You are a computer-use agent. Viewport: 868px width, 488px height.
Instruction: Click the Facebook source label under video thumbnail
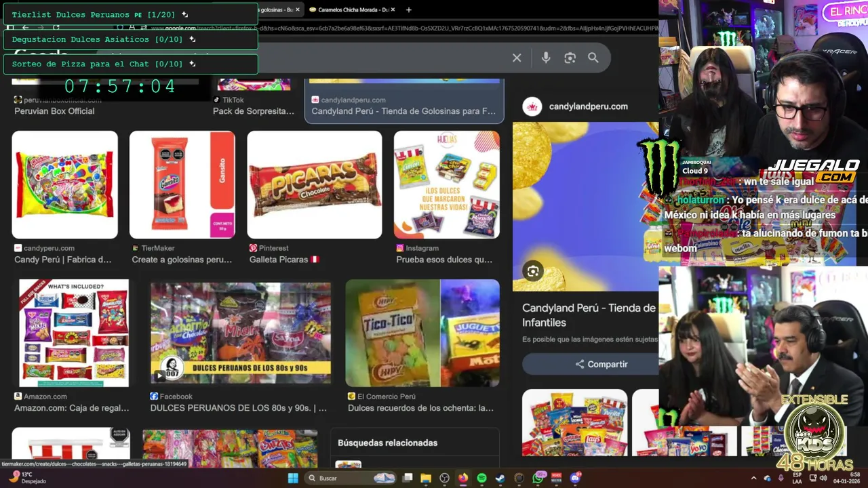176,396
